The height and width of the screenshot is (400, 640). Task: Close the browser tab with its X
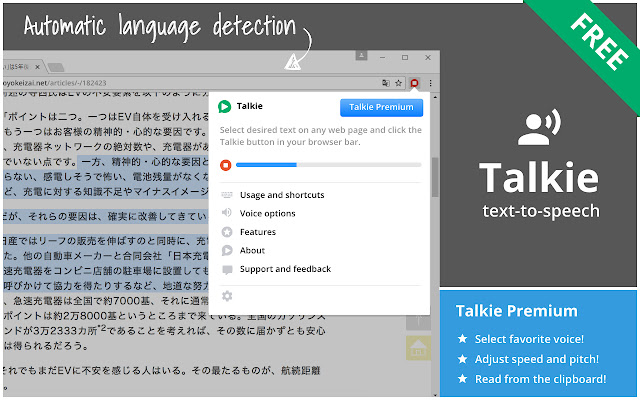(37, 67)
